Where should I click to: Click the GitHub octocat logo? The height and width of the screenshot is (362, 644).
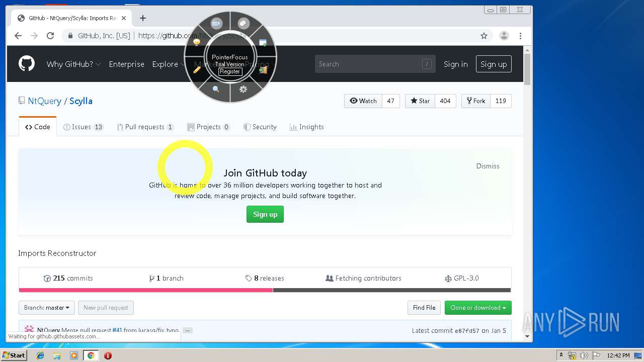click(27, 64)
